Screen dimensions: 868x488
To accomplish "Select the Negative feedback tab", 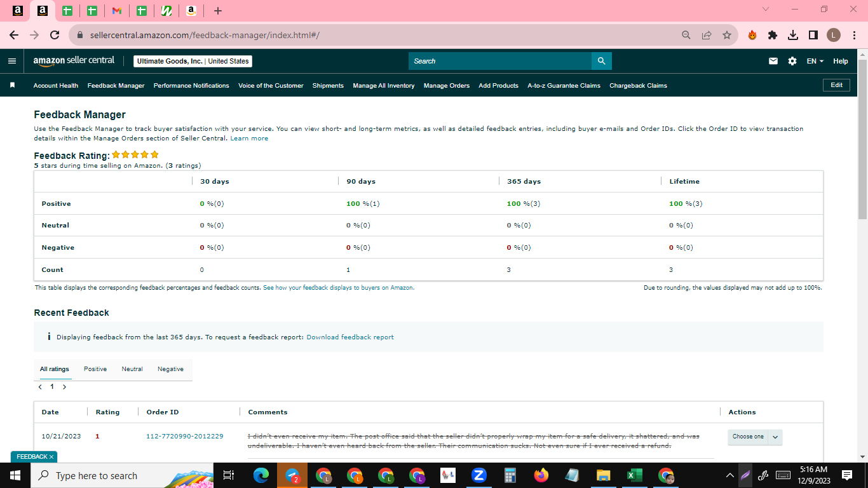I will (x=170, y=369).
